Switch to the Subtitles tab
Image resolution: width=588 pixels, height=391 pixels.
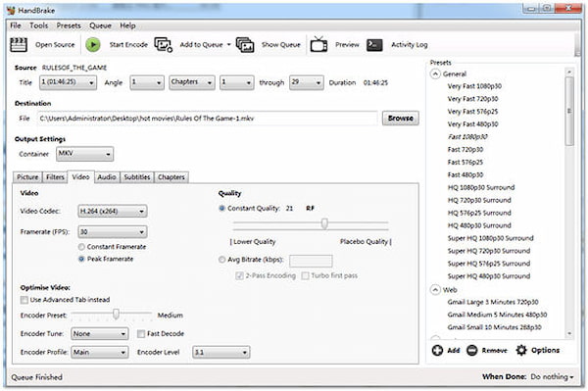coord(137,177)
